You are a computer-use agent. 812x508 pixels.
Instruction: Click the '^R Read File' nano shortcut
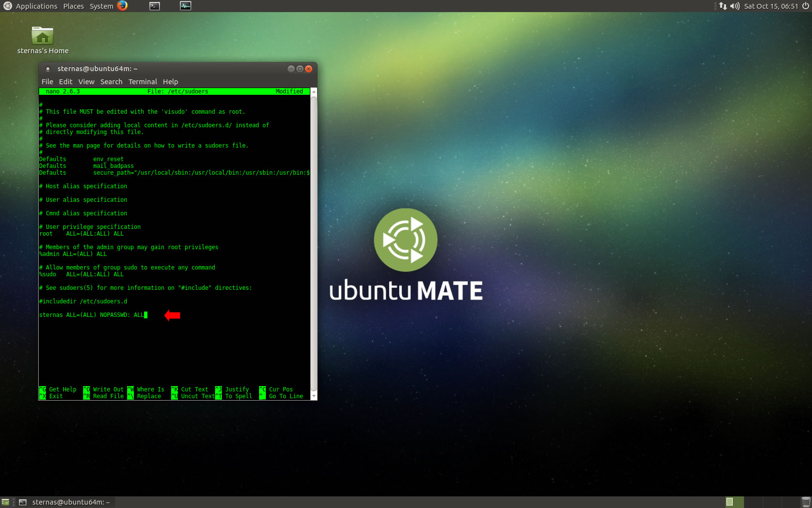(x=103, y=396)
